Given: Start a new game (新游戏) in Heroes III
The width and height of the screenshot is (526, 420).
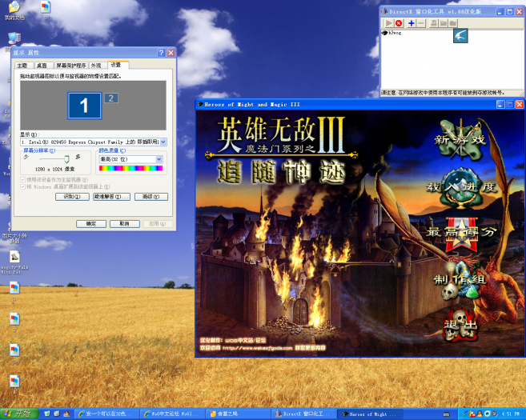Looking at the screenshot, I should point(461,139).
